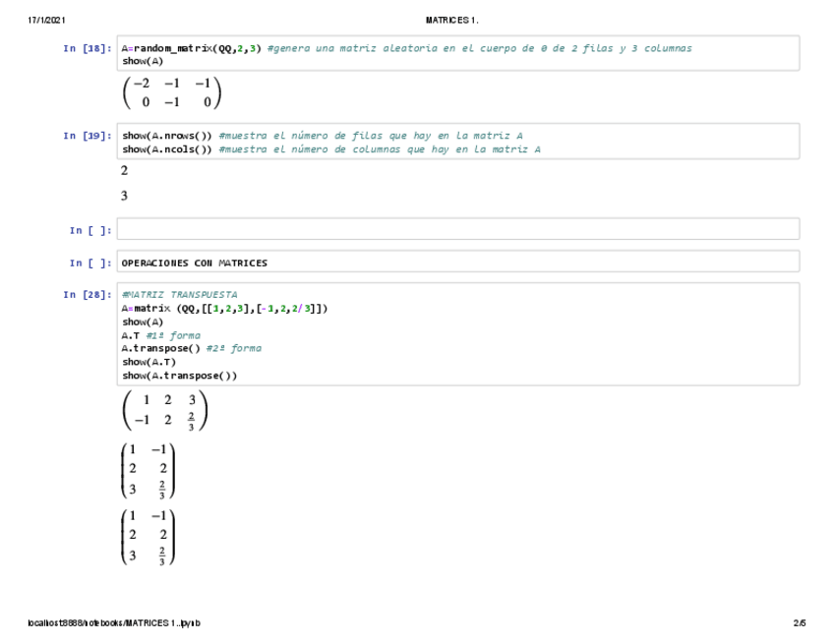This screenshot has height=644, width=834.
Task: Click the In [18] cell prompt
Action: [88, 48]
